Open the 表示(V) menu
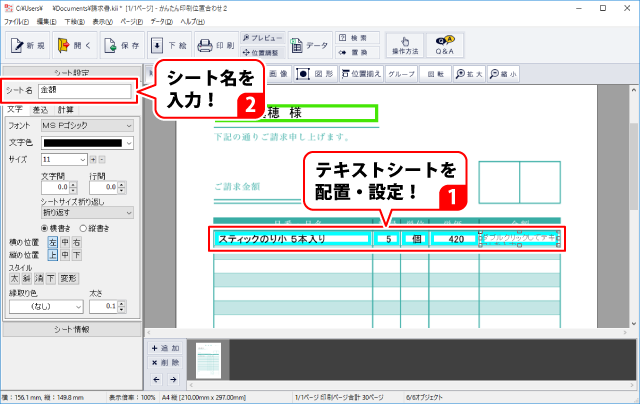This screenshot has height=404, width=640. (102, 22)
